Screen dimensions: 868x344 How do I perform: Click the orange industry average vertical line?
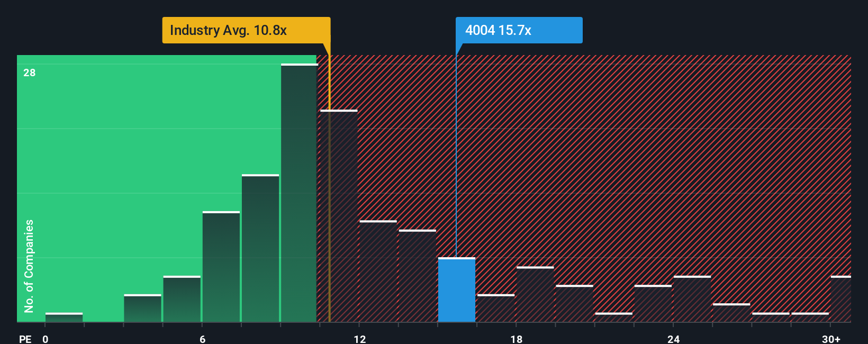329,183
